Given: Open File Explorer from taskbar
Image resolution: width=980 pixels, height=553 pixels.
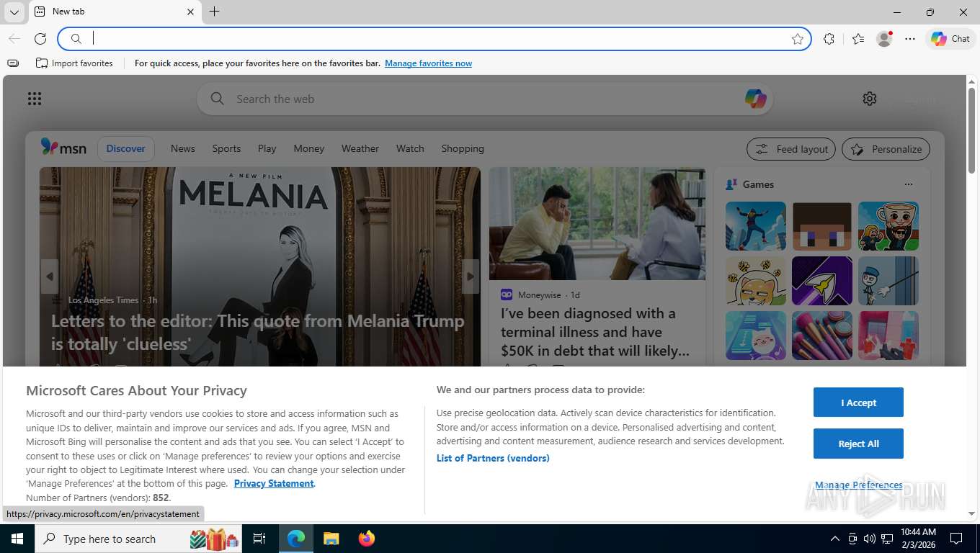Looking at the screenshot, I should point(331,539).
